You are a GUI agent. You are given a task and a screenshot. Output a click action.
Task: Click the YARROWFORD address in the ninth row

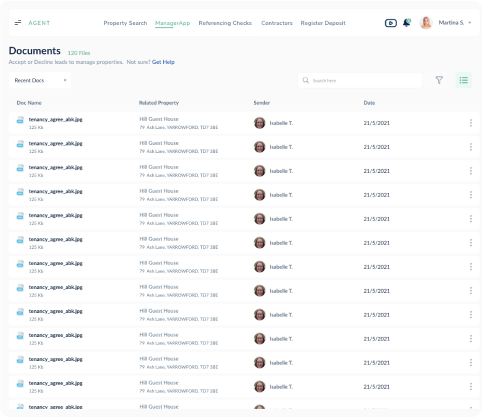coord(179,319)
